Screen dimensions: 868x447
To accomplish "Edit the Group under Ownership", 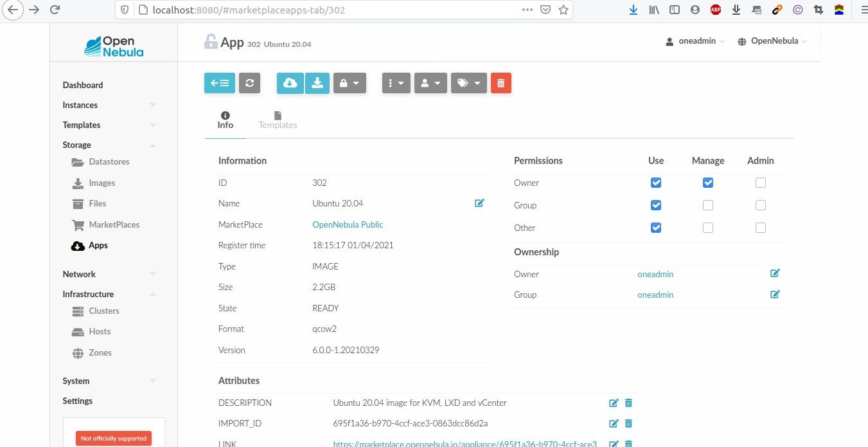I will [775, 294].
